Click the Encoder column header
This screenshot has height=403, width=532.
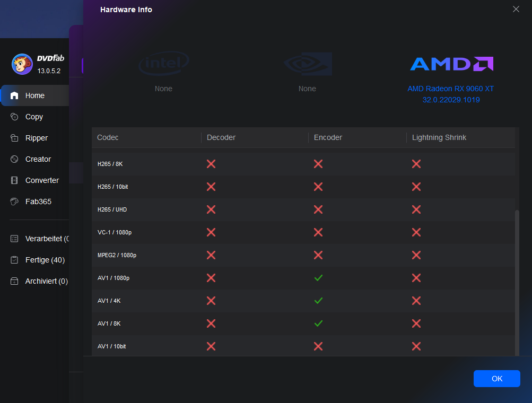tap(328, 137)
